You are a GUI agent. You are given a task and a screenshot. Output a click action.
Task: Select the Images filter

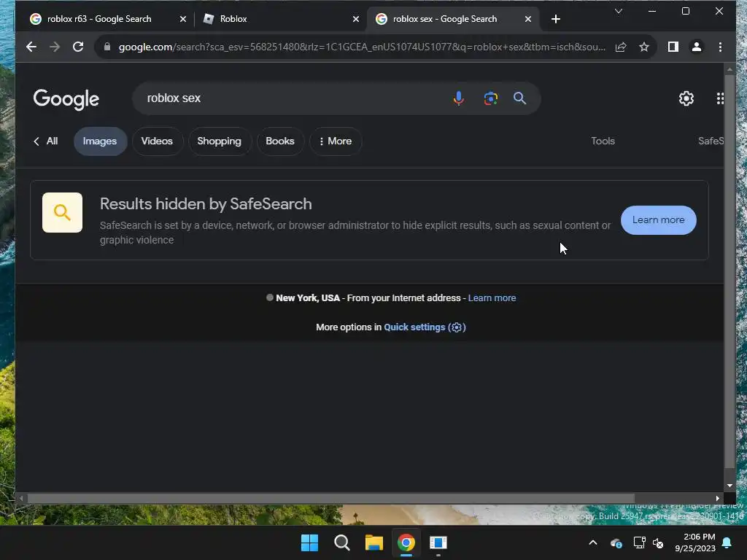coord(100,141)
